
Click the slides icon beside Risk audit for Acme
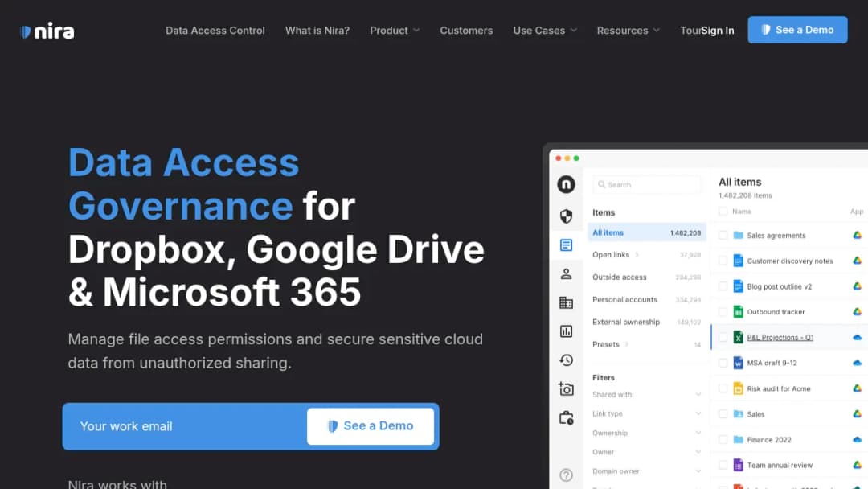(x=738, y=388)
